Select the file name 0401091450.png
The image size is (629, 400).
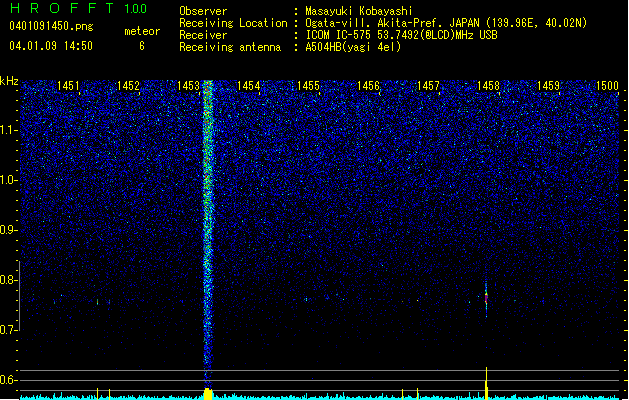(51, 26)
